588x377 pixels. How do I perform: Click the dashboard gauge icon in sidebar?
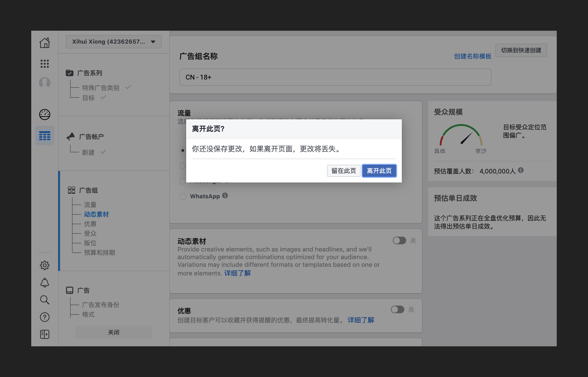click(45, 115)
